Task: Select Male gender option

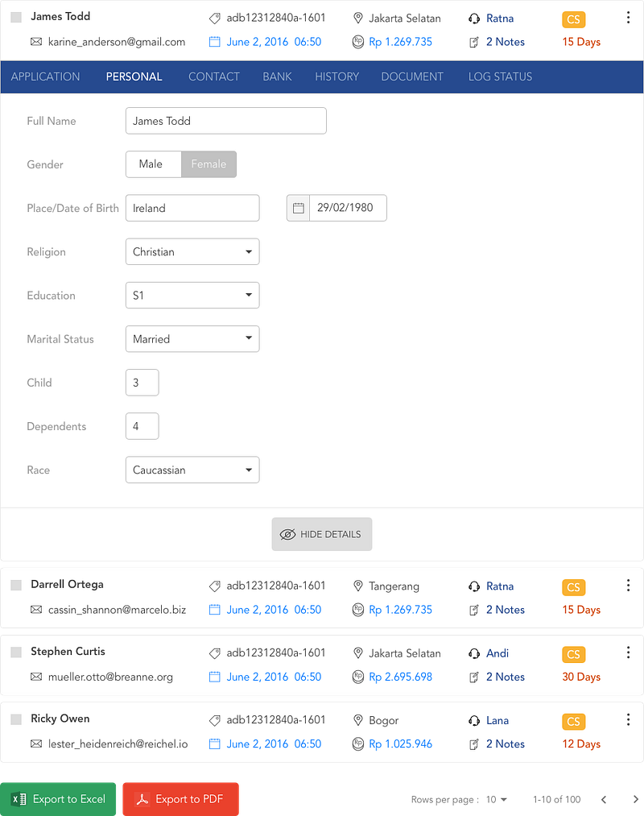Action: pos(154,164)
